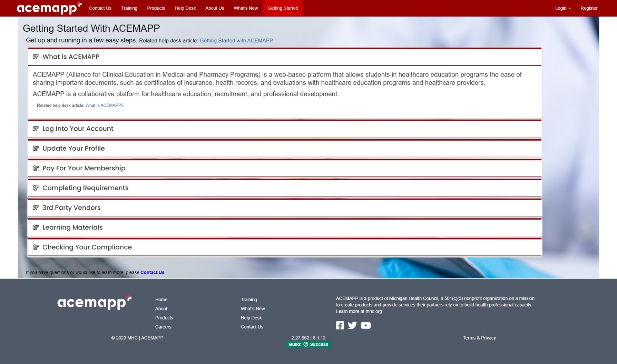Screen dimensions: 617x364
Task: Expand the Checking Your Compliance section
Action: pos(285,247)
